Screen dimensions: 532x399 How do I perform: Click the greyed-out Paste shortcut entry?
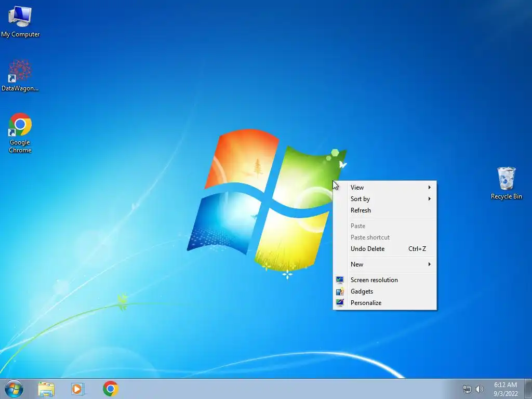[x=385, y=237]
